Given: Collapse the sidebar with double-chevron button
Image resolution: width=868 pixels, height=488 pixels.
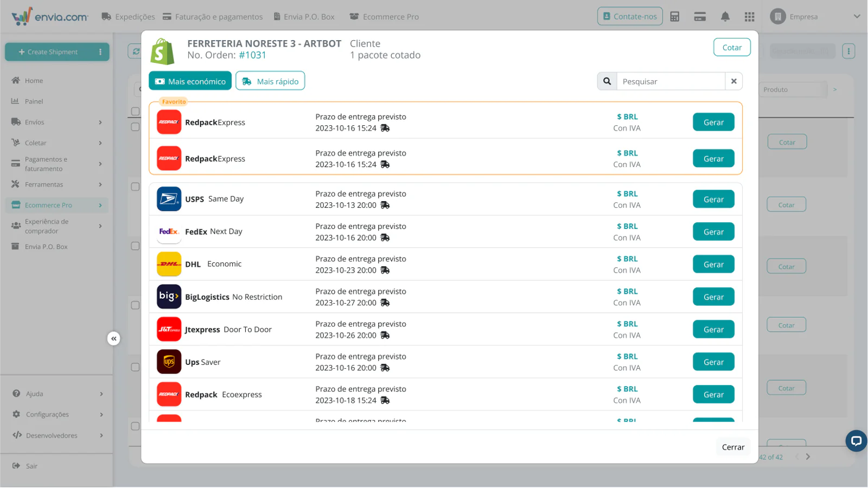Looking at the screenshot, I should tap(113, 339).
